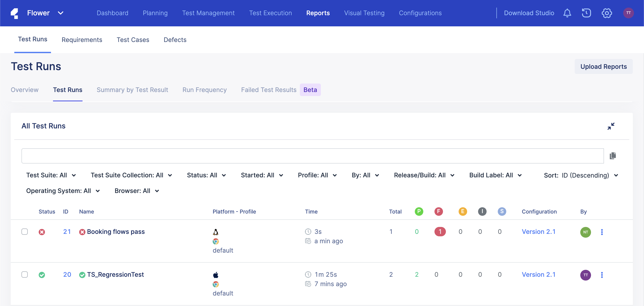Open three-dot menu for run 21
644x306 pixels.
[x=602, y=232]
